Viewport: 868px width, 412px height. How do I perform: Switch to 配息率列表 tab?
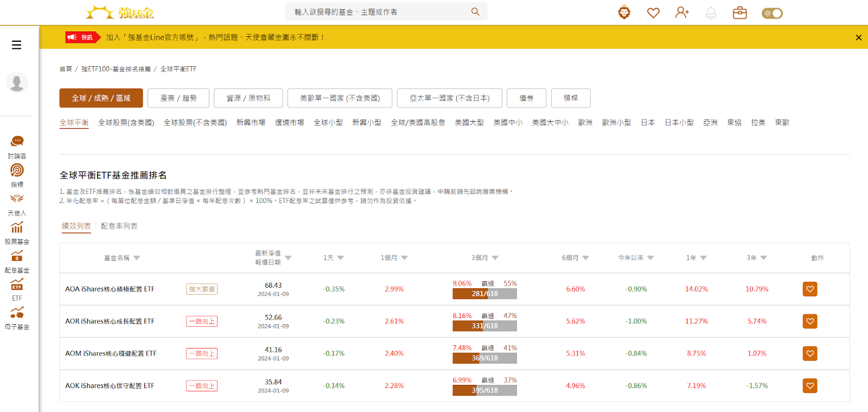tap(119, 226)
